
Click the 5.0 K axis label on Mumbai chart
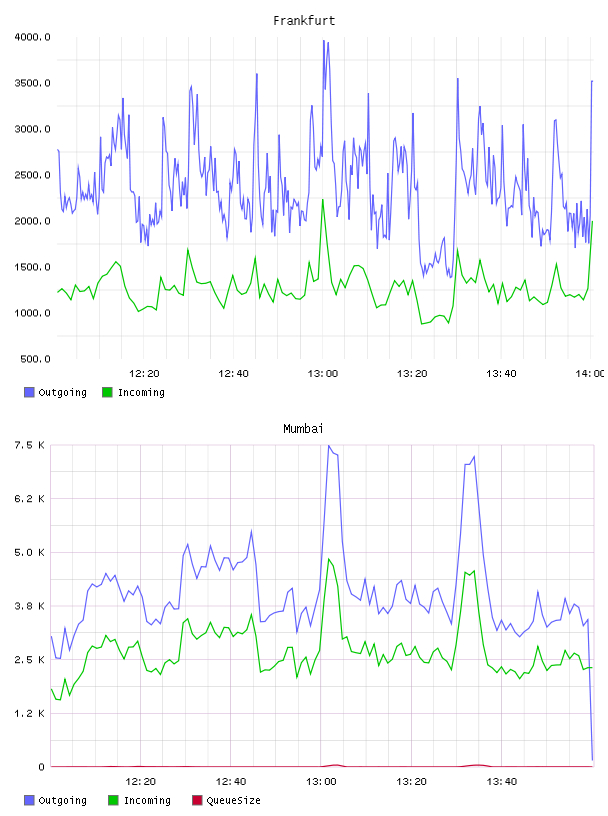(29, 552)
